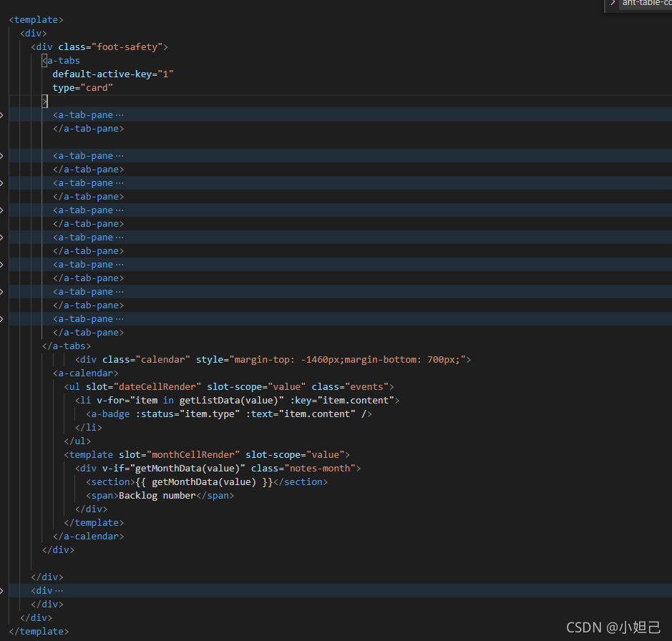Unfold the fourth collapsed a-tab-pane gutter chevron
This screenshot has width=672, height=641.
(1, 210)
